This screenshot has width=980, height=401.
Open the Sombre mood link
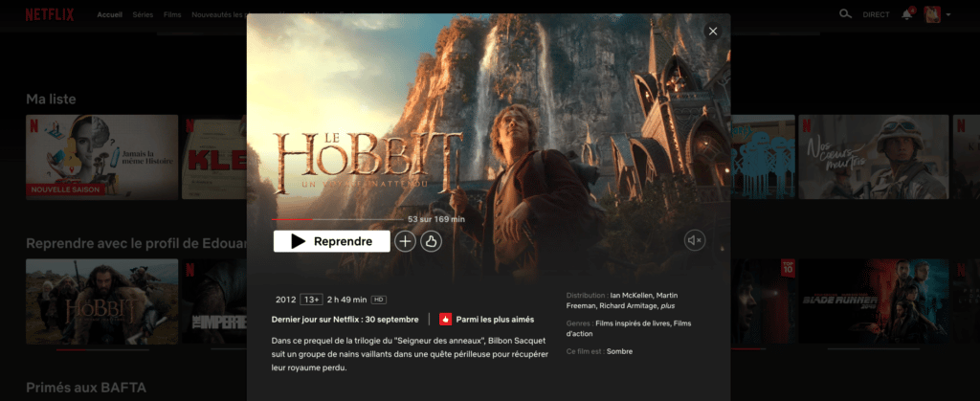(619, 351)
